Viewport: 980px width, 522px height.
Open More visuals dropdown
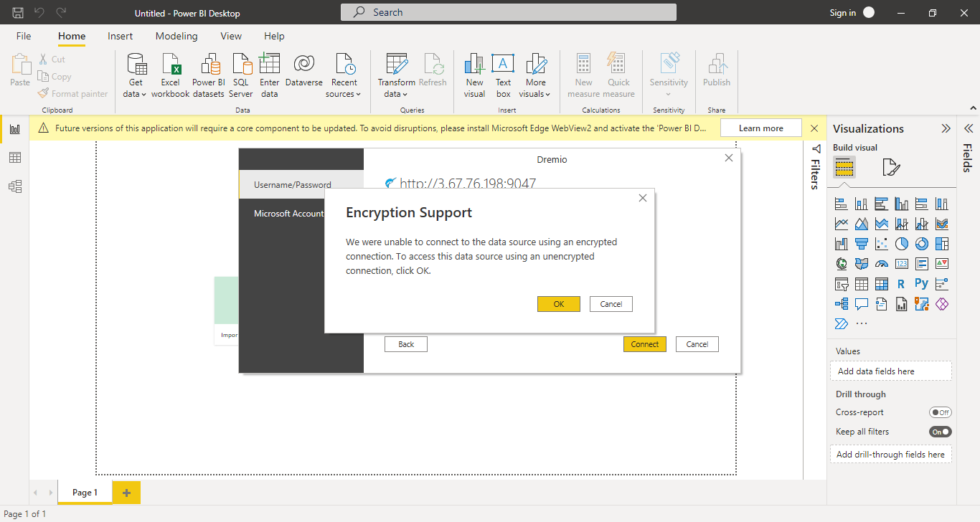(x=535, y=76)
